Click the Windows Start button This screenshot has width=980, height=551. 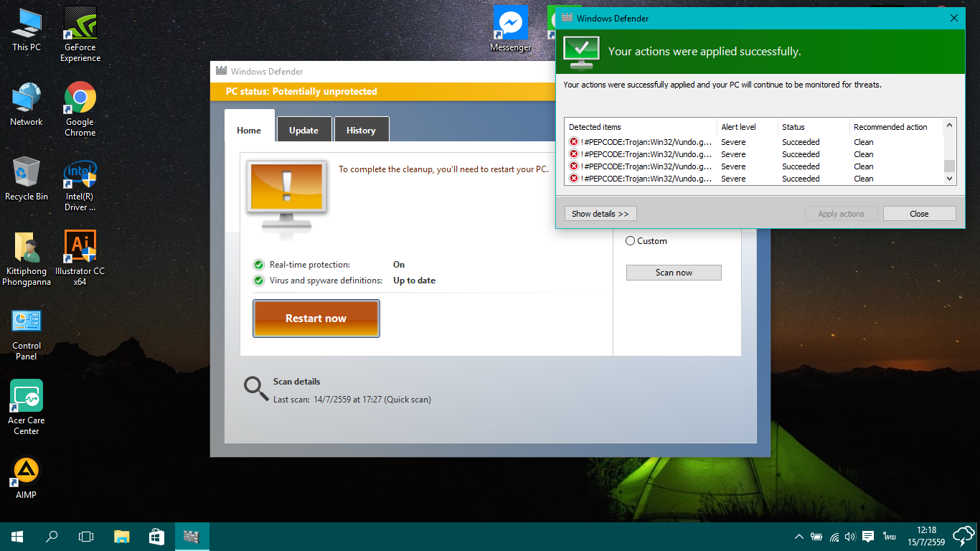(x=17, y=536)
